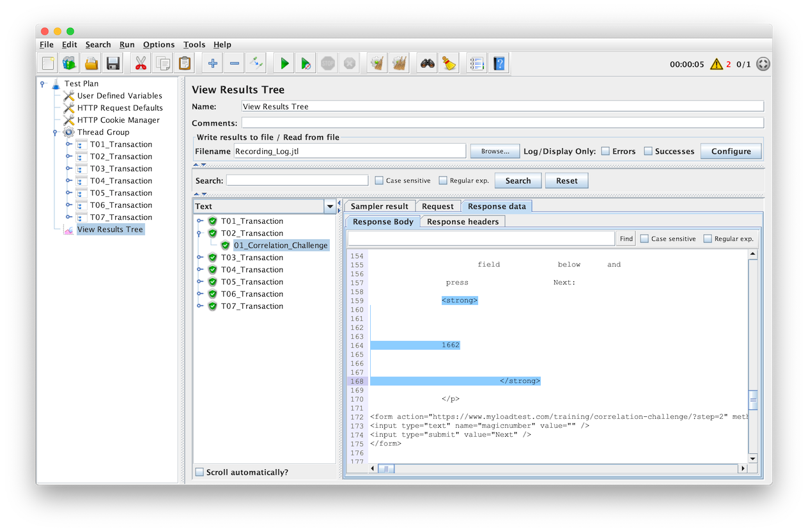Viewport: 808px width, 532px height.
Task: Clear all results with the double broom icon
Action: pos(399,63)
